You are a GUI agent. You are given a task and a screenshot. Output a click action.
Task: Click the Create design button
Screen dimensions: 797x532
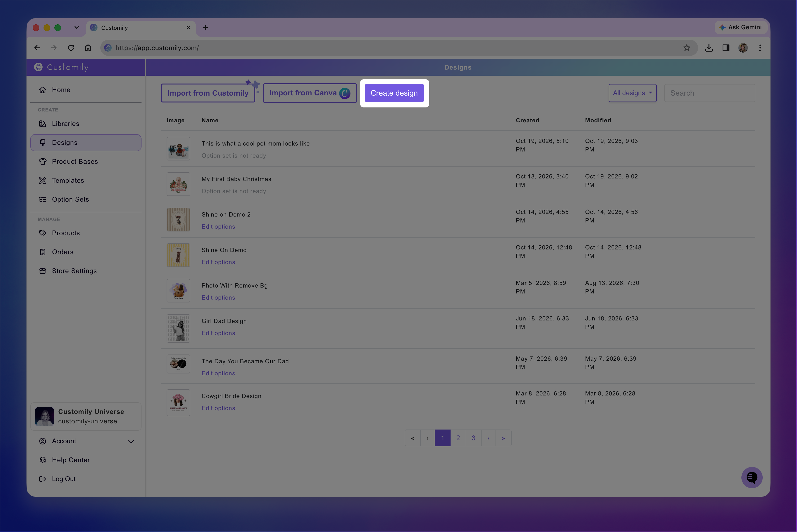point(394,93)
